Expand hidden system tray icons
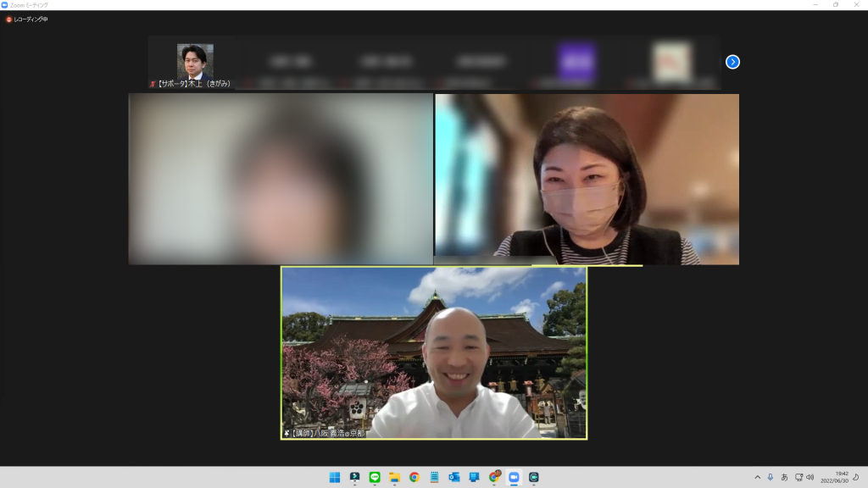Image resolution: width=868 pixels, height=488 pixels. (x=757, y=477)
